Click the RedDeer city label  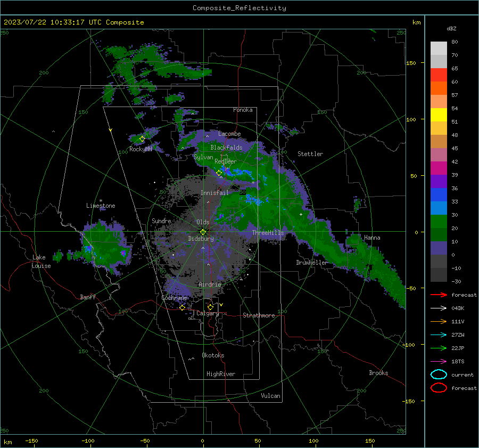(226, 161)
